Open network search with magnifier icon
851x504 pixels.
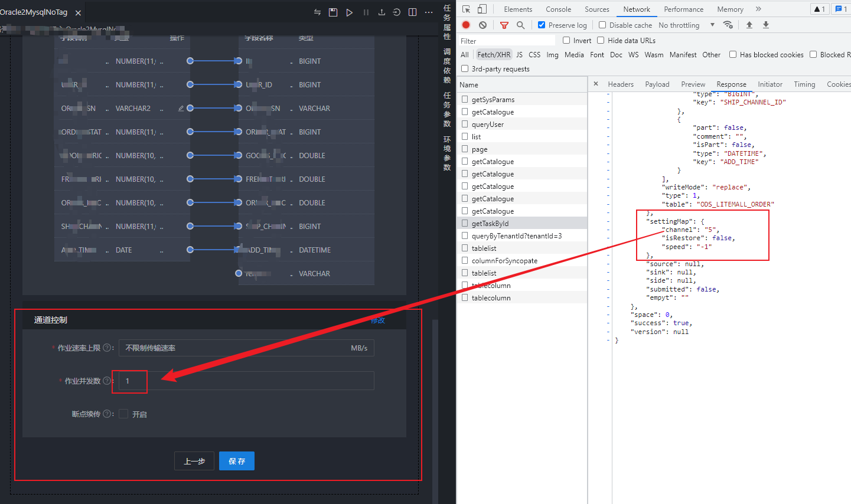[x=520, y=25]
